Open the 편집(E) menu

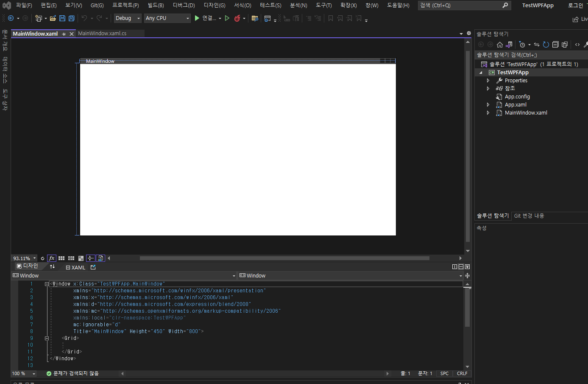48,5
